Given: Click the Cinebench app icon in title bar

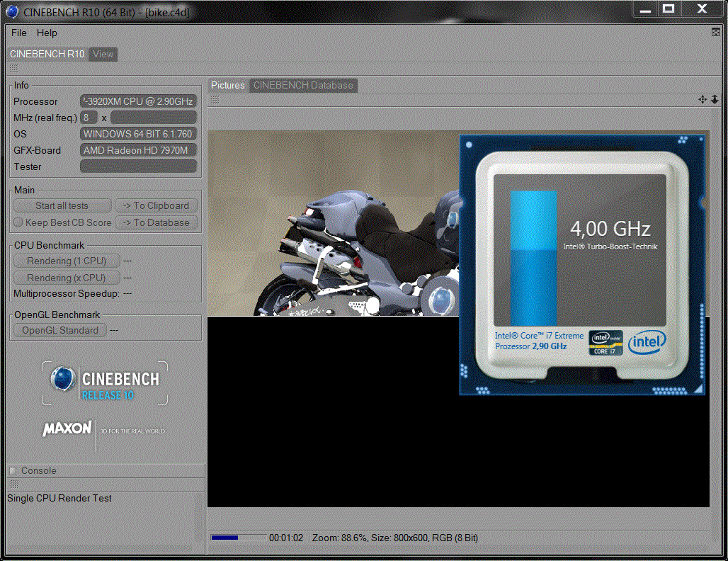Looking at the screenshot, I should click(x=13, y=12).
